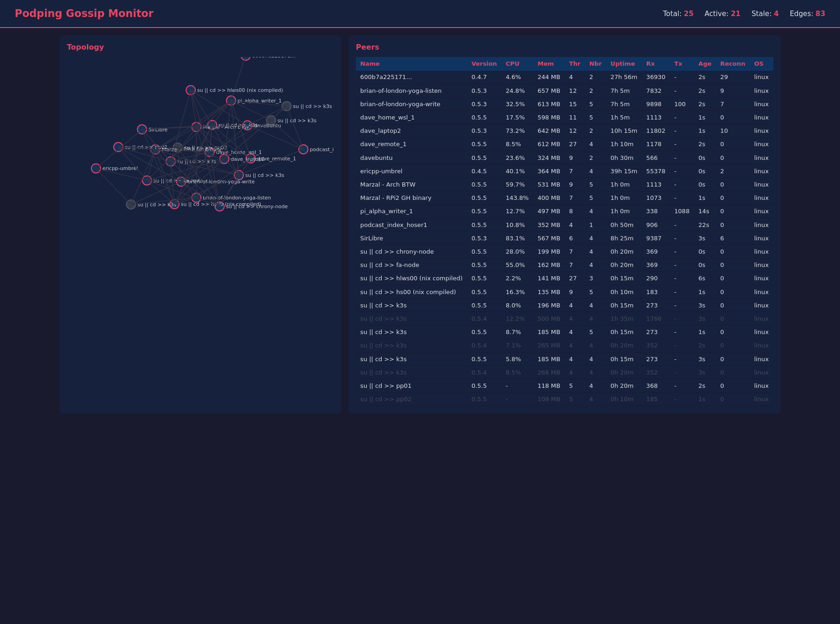840x624 pixels.
Task: Select the davebuntu node in topology
Action: pos(247,125)
